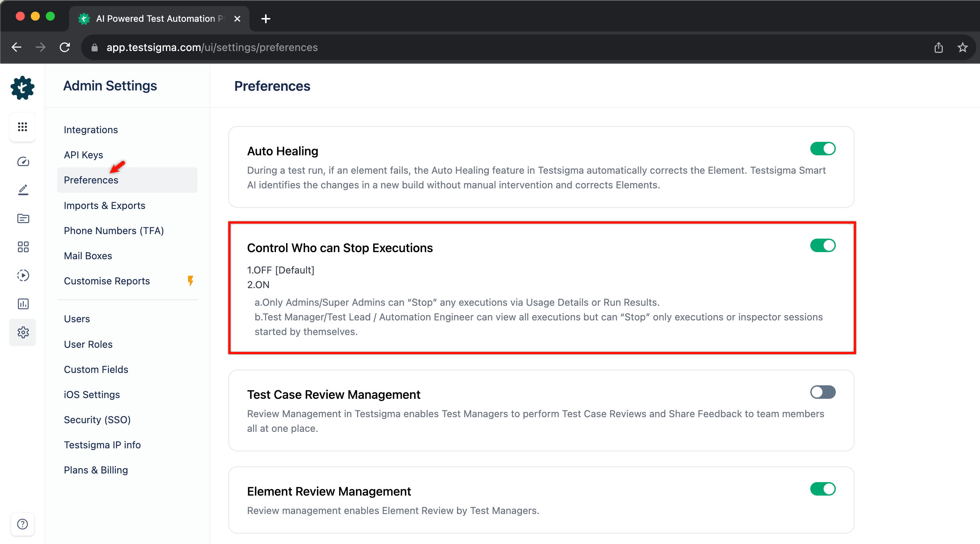The image size is (980, 544).
Task: Turn off Control Who can Stop Executions toggle
Action: [x=823, y=245]
